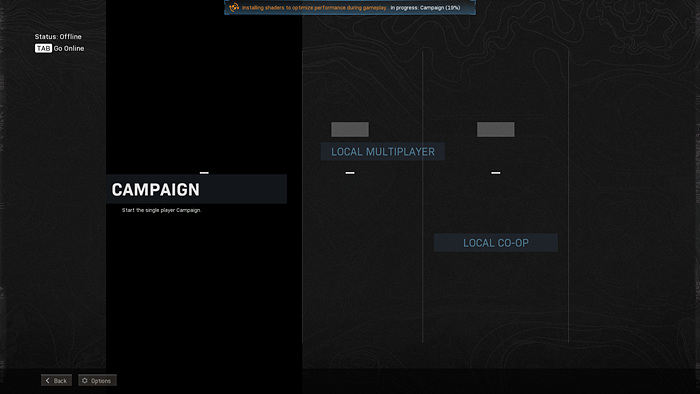Open the Options menu

(x=97, y=381)
